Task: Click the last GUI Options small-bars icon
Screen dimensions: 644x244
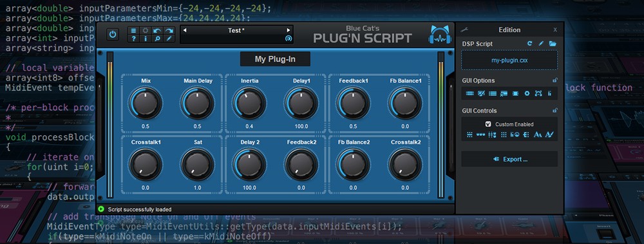Action: coord(549,93)
